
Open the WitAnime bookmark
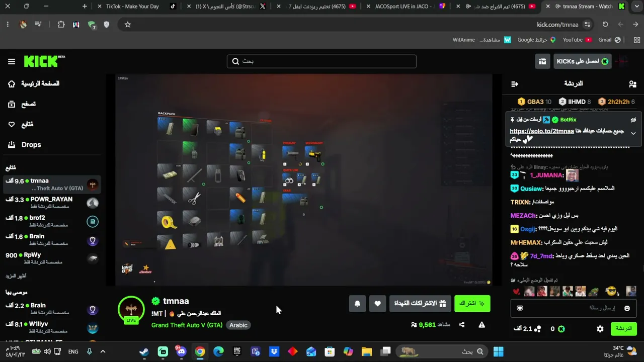(x=481, y=40)
